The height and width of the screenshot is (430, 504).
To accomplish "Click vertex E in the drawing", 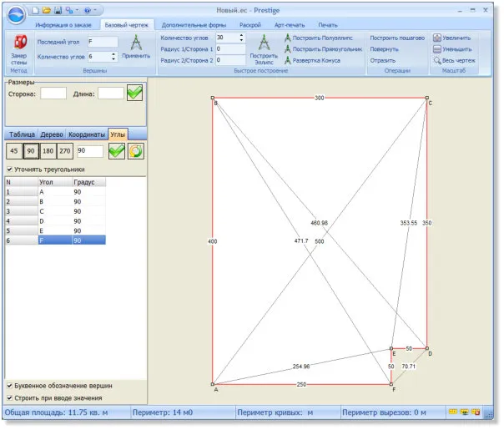I will (x=391, y=348).
